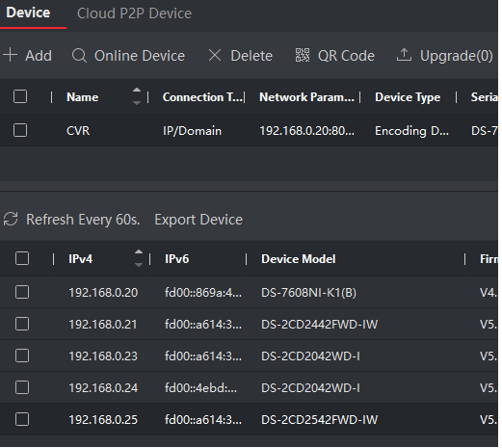Click the QR Code icon
Viewport: 502px width, 448px height.
303,55
